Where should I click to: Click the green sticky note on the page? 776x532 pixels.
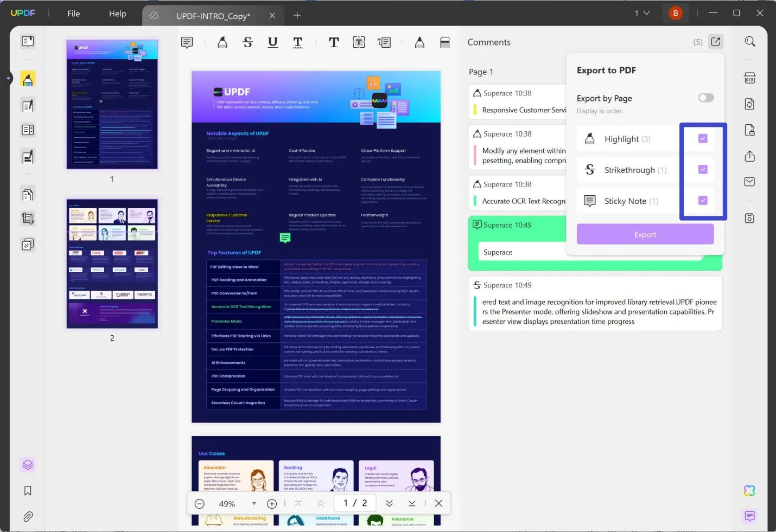[285, 238]
